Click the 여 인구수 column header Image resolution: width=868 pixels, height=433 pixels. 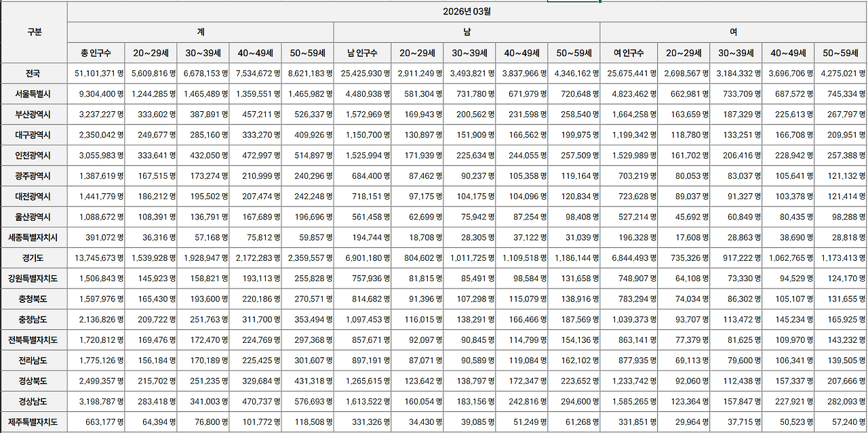629,53
